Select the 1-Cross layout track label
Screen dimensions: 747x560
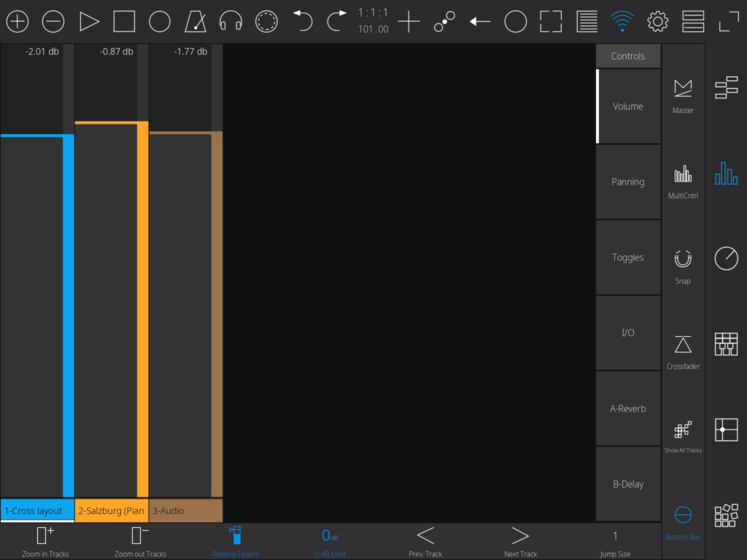pos(37,510)
